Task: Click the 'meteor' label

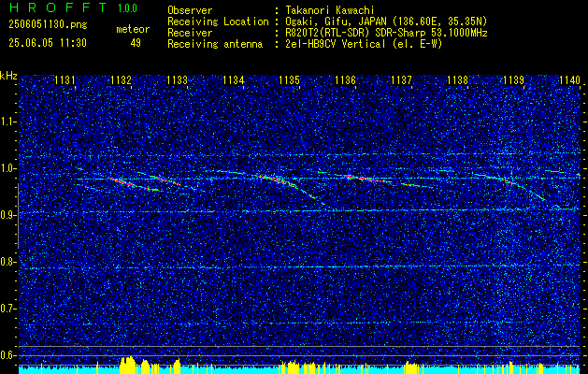Action: [x=133, y=29]
